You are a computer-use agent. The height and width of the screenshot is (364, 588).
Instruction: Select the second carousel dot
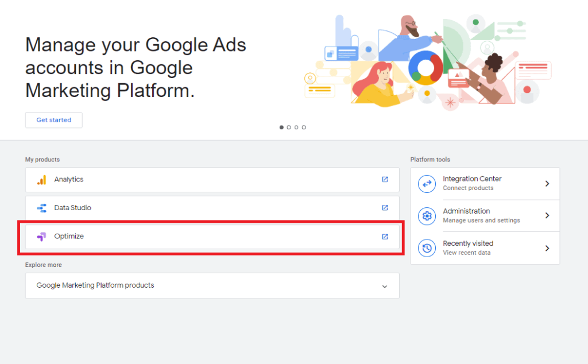pos(289,127)
